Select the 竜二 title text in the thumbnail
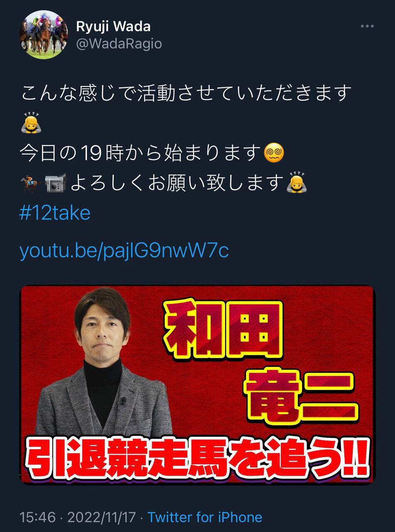Viewport: 395px width, 532px height. (301, 398)
